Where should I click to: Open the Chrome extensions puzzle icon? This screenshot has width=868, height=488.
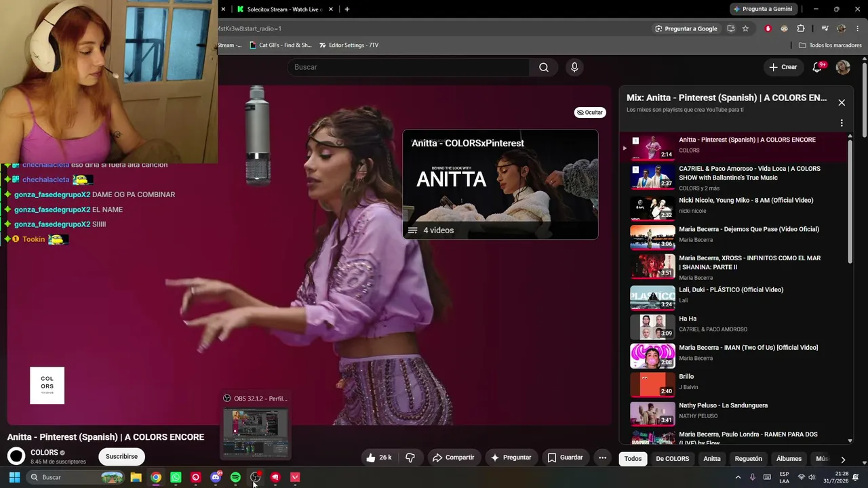[801, 28]
